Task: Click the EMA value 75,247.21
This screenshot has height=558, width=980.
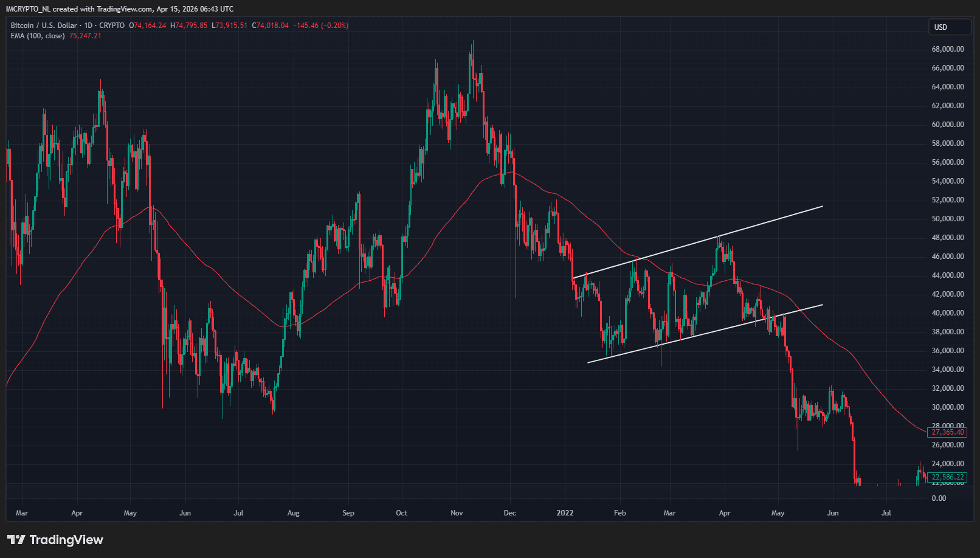Action: pyautogui.click(x=85, y=36)
